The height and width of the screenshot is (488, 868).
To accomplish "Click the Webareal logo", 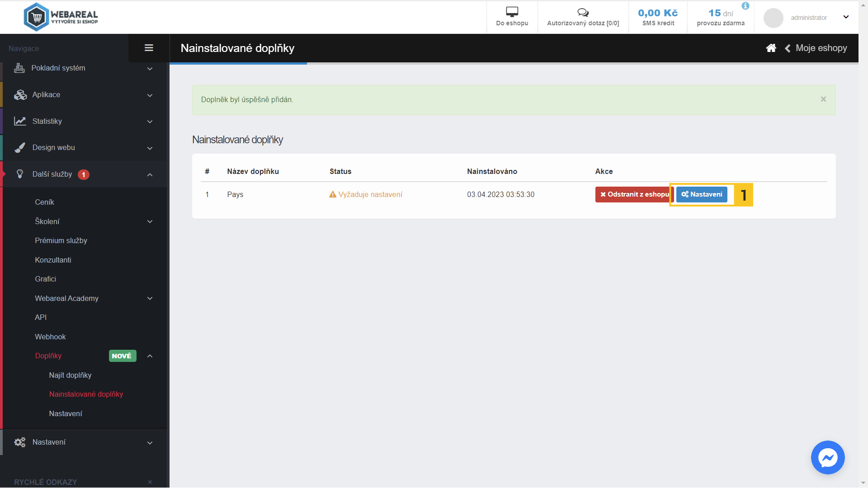I will tap(61, 17).
